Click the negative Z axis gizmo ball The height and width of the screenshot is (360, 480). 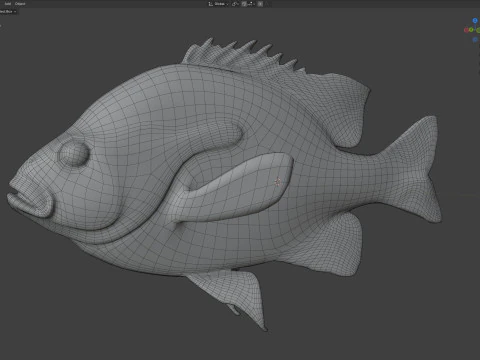tap(475, 39)
